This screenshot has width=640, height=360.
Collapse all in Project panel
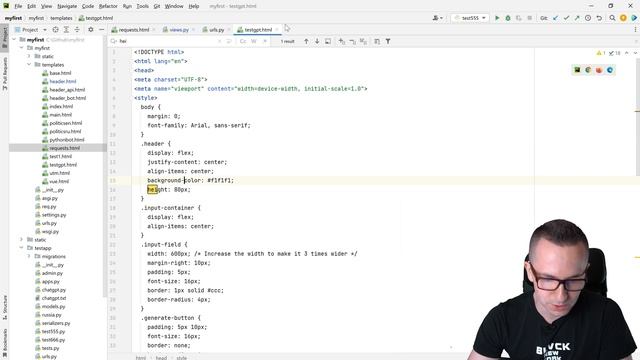77,30
